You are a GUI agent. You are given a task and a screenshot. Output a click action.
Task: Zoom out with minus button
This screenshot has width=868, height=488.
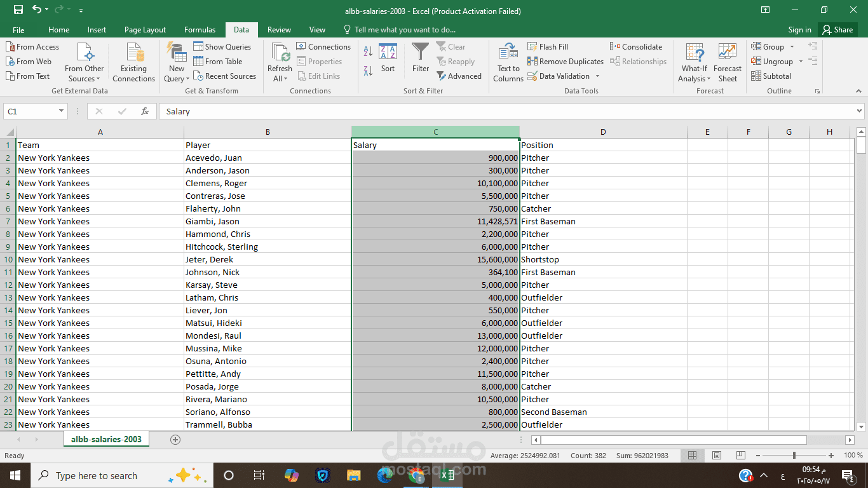point(757,456)
